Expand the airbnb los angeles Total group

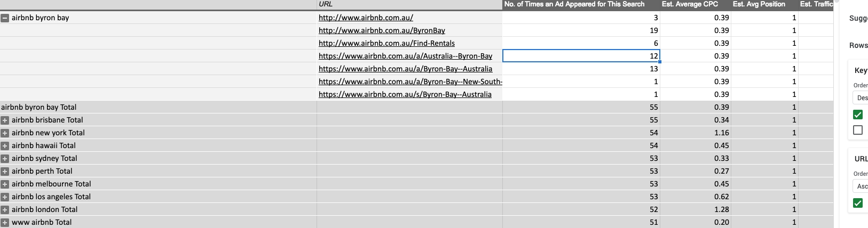coord(5,197)
